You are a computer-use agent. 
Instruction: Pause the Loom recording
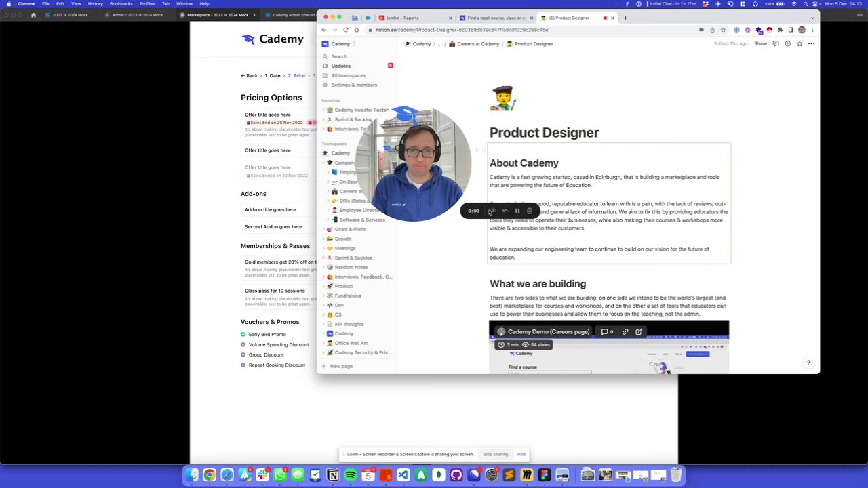517,211
